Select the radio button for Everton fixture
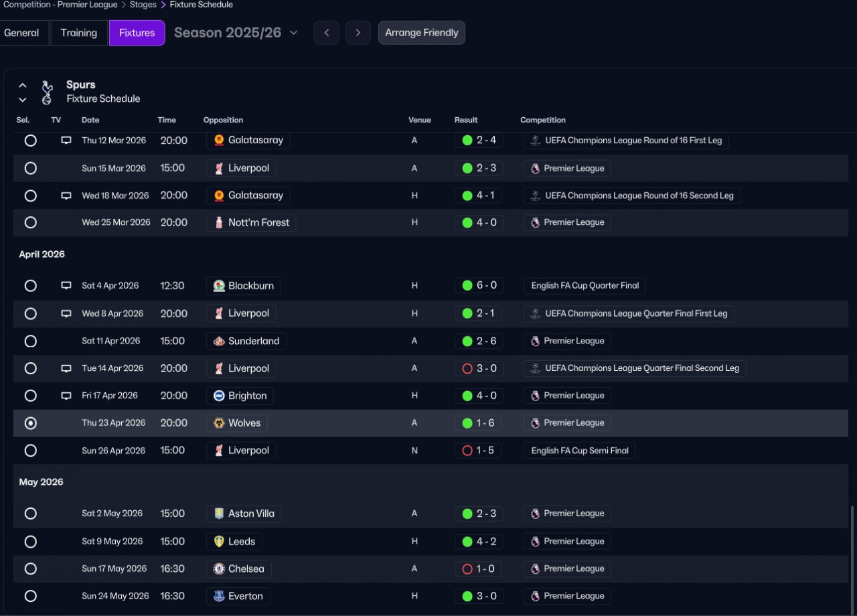Image resolution: width=857 pixels, height=616 pixels. (31, 597)
